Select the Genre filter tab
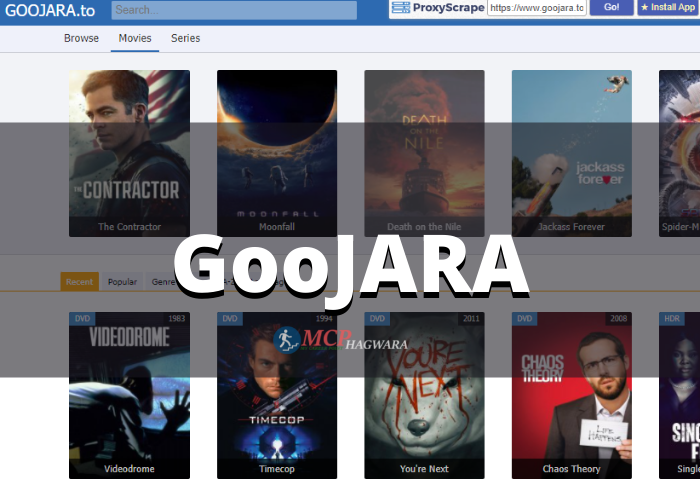Viewport: 700px width, 500px height. pyautogui.click(x=163, y=282)
